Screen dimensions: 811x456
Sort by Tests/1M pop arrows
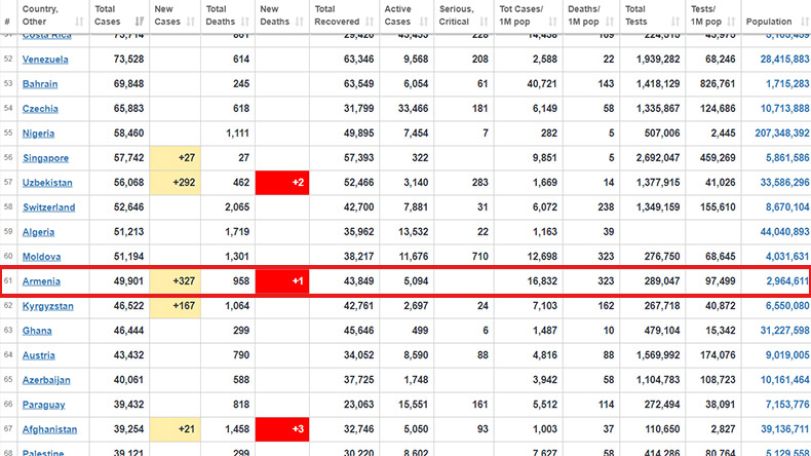tap(731, 22)
